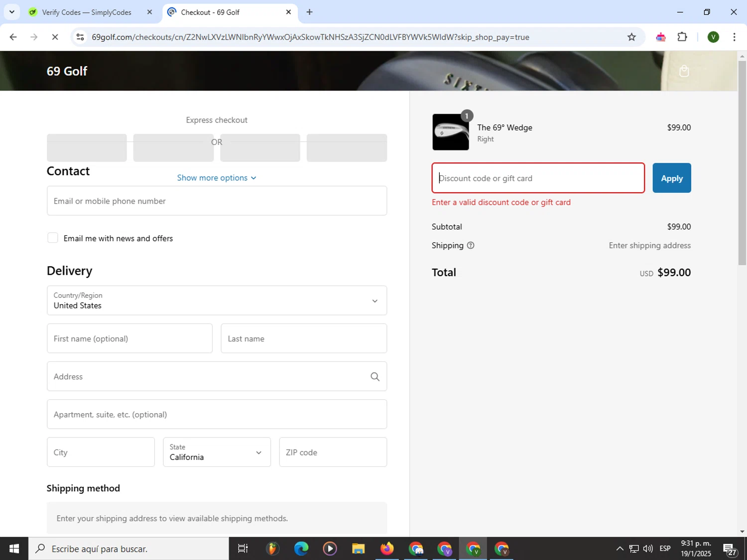This screenshot has width=747, height=560.
Task: Close the Verify Codes — SimplyCodes tab
Action: (x=149, y=12)
